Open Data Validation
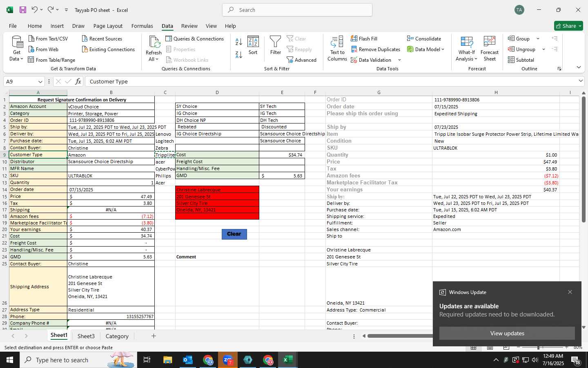This screenshot has height=368, width=588. (x=371, y=60)
